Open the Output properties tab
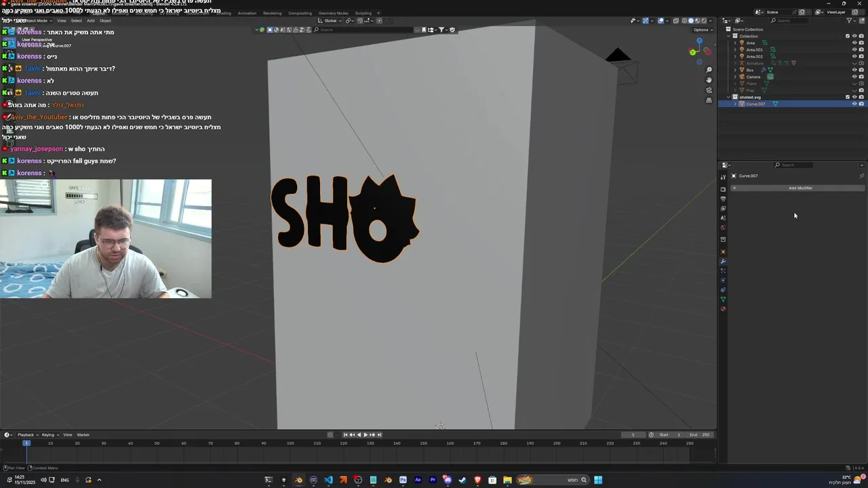This screenshot has width=868, height=488. coord(723,199)
